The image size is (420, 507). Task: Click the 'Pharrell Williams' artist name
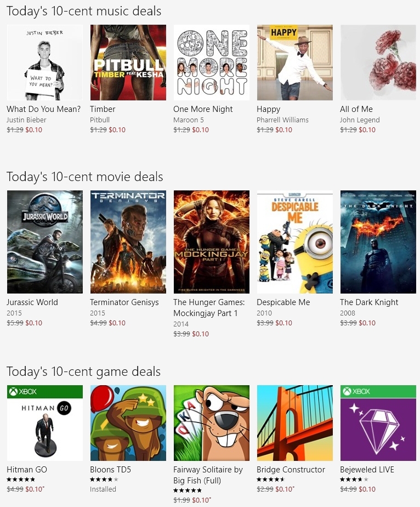click(x=283, y=120)
